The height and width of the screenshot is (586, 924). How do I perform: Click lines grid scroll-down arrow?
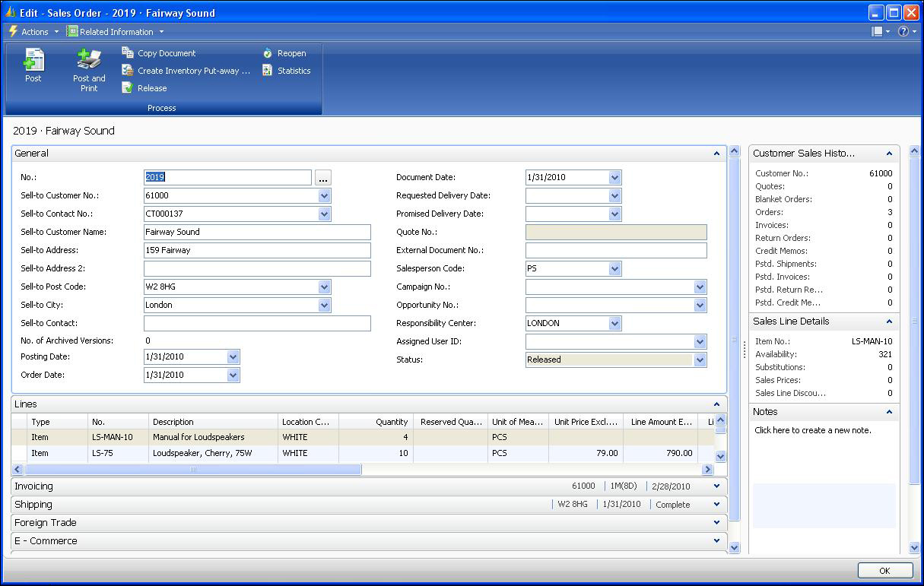[721, 457]
